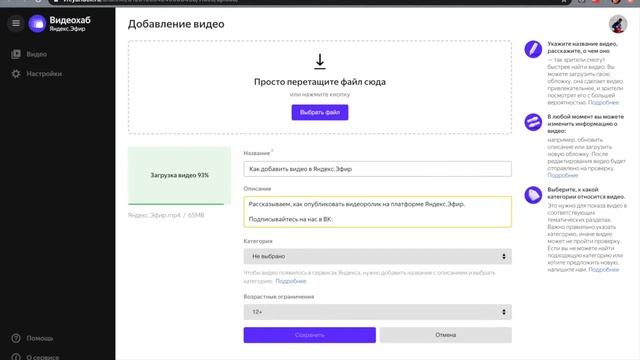
Task: Click the Помощь question mark icon
Action: pos(16,338)
